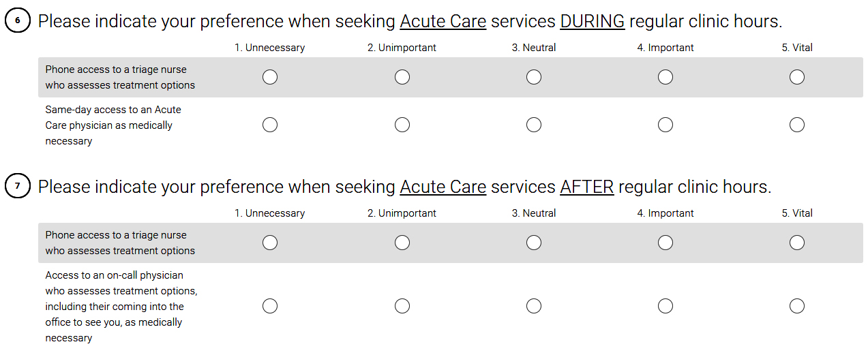This screenshot has height=355, width=868.
Task: Choose Neutral for after-hours triage nurse phone access
Action: [x=534, y=243]
